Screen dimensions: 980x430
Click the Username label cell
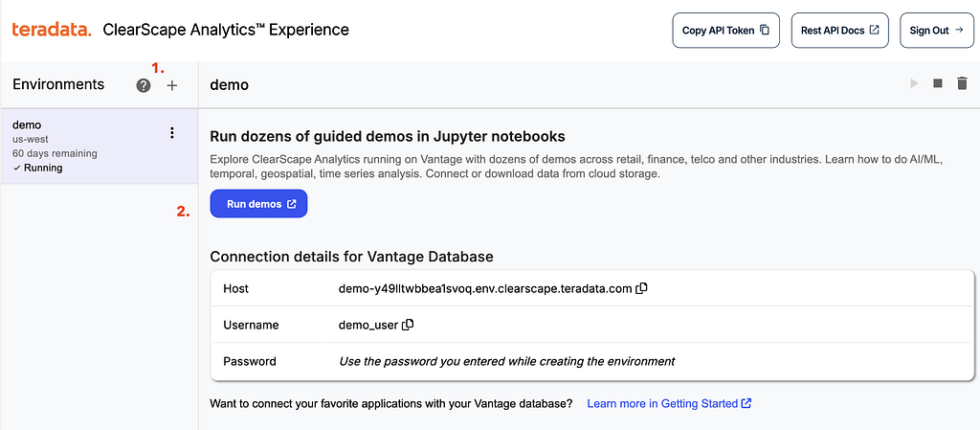[252, 325]
